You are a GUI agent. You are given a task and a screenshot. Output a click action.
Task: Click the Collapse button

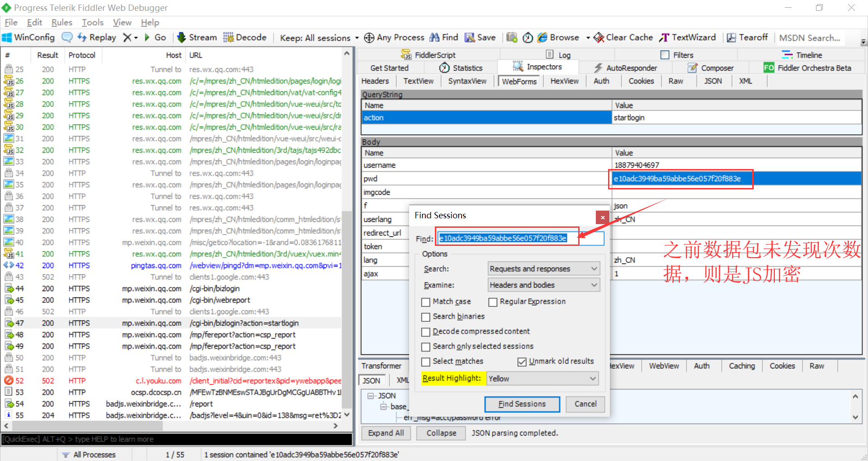[441, 433]
